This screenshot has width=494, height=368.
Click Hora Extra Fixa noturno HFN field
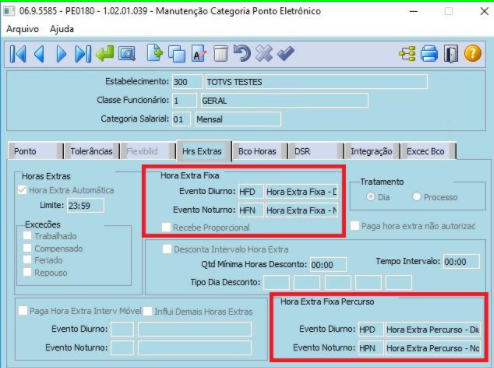251,211
